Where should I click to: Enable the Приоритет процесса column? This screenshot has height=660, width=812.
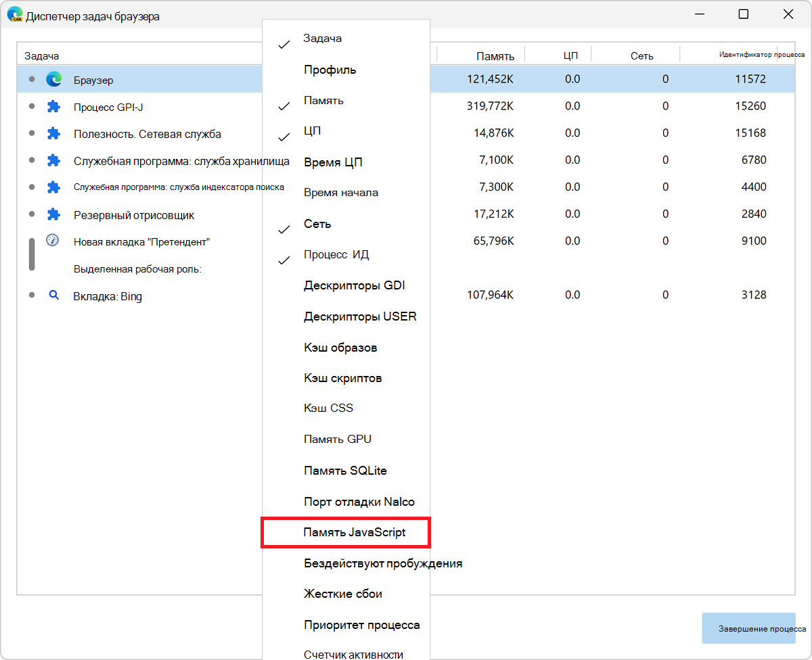point(361,625)
